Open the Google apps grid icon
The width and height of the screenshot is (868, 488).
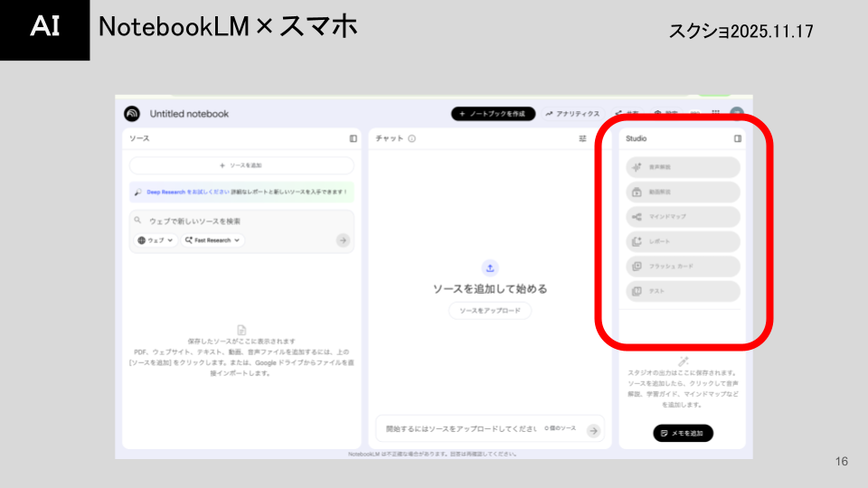[715, 114]
